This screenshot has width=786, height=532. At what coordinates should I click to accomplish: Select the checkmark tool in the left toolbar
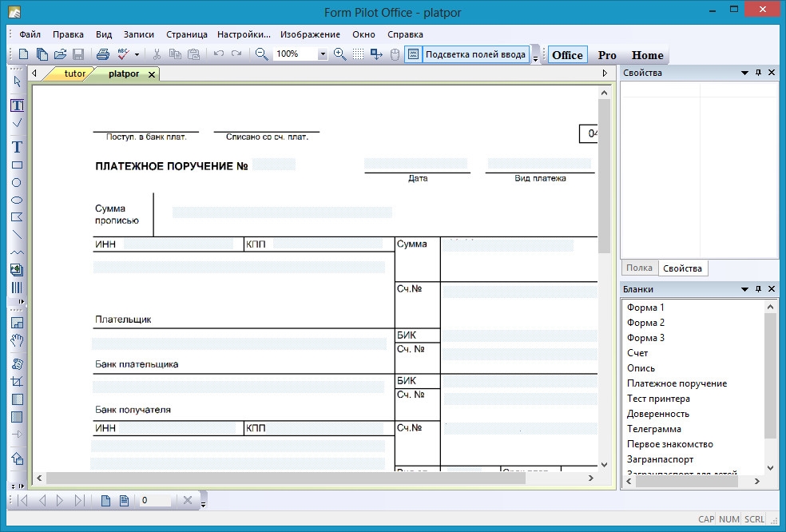point(17,122)
